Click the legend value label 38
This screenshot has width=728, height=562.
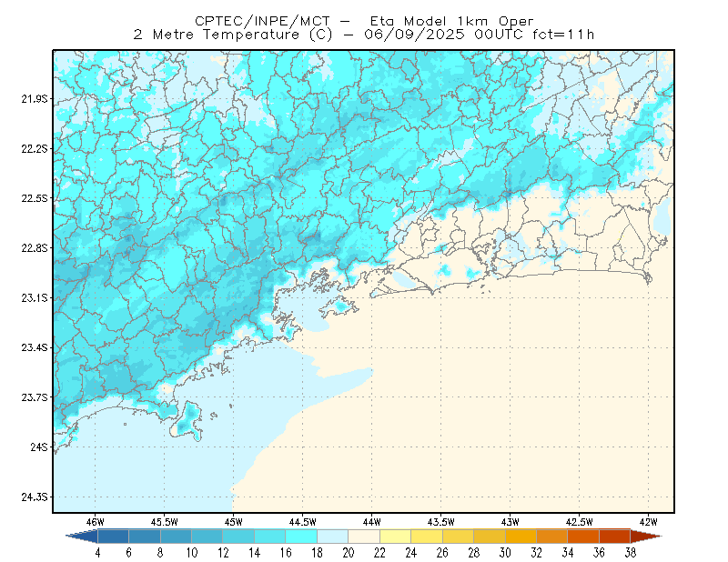630,553
